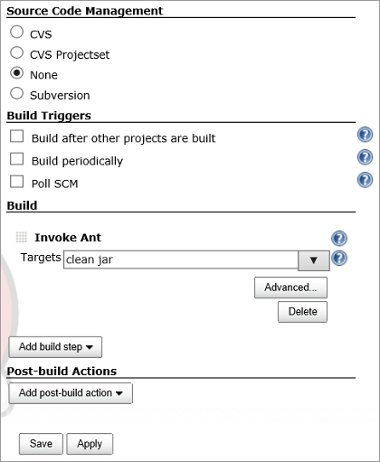This screenshot has width=380, height=462.
Task: Open help icon for Invoke Ant step
Action: tap(339, 238)
